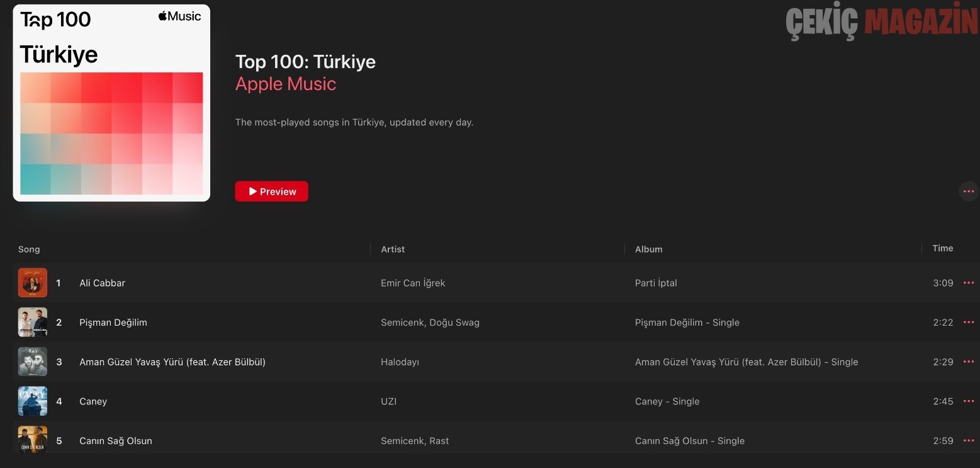The width and height of the screenshot is (980, 468).
Task: Click the Top 100 Türkiye playlist artwork
Action: click(x=111, y=103)
